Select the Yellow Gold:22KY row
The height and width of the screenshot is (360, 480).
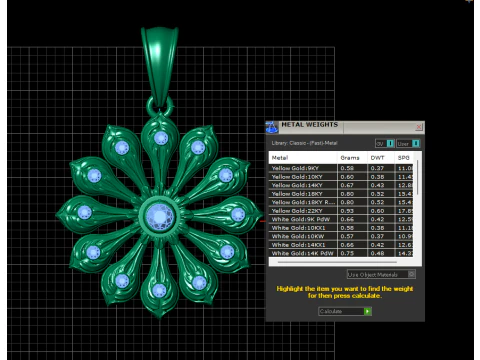pos(341,211)
